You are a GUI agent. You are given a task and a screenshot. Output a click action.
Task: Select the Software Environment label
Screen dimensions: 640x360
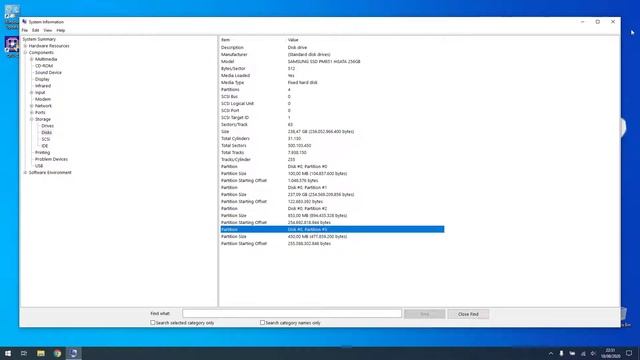[x=50, y=172]
